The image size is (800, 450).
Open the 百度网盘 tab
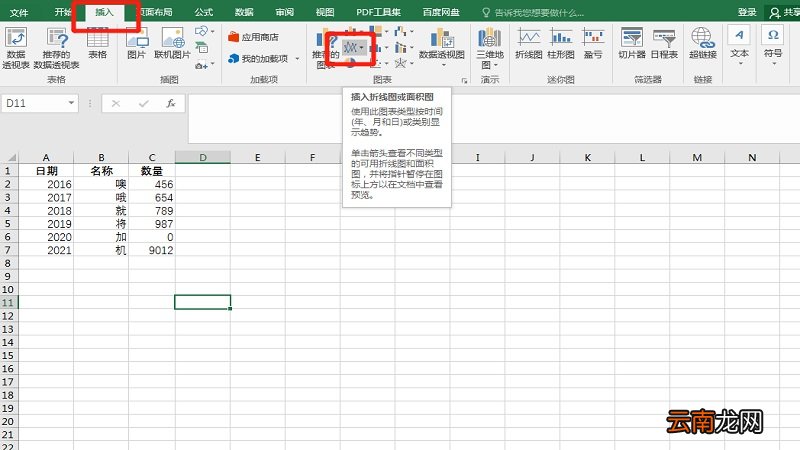click(441, 12)
